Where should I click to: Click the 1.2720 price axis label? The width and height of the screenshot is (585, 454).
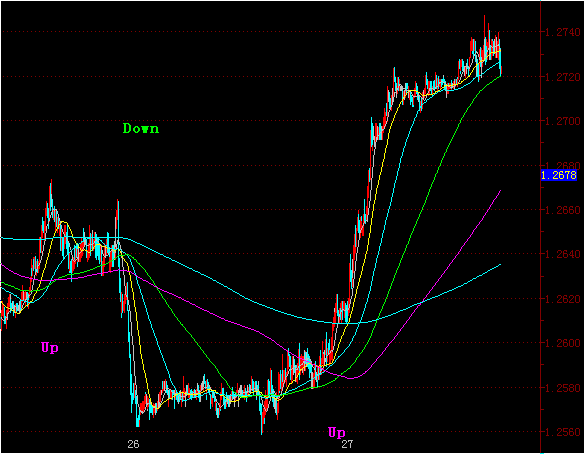click(563, 77)
